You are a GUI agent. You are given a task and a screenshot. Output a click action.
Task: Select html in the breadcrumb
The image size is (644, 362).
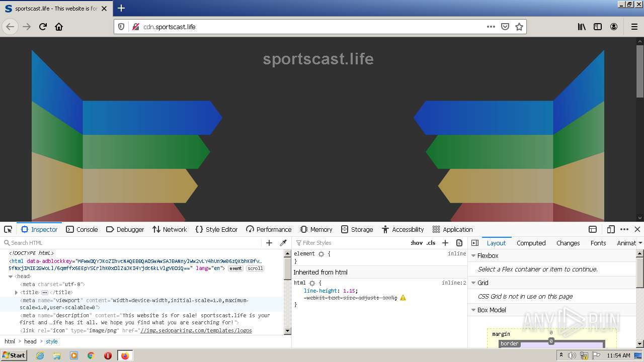click(x=10, y=341)
